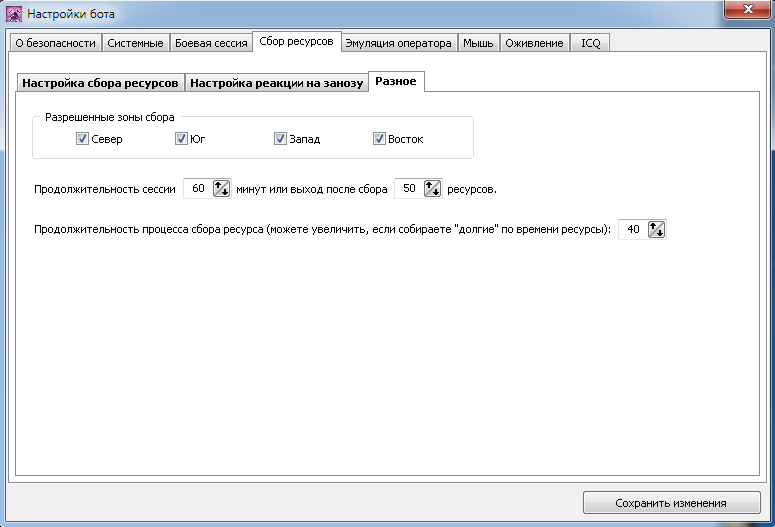Viewport: 775px width, 527px height.
Task: Open the О безопасности tab
Action: point(55,43)
